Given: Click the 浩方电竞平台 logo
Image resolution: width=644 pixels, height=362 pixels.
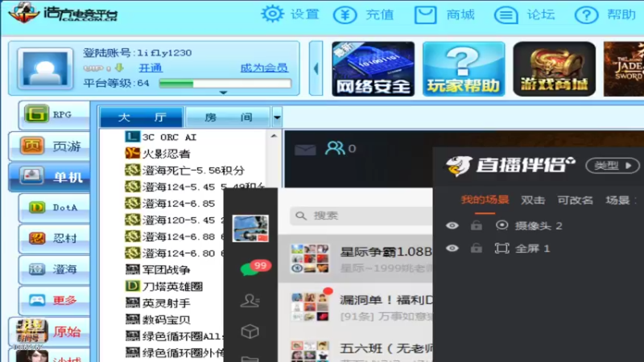Looking at the screenshot, I should [x=63, y=14].
